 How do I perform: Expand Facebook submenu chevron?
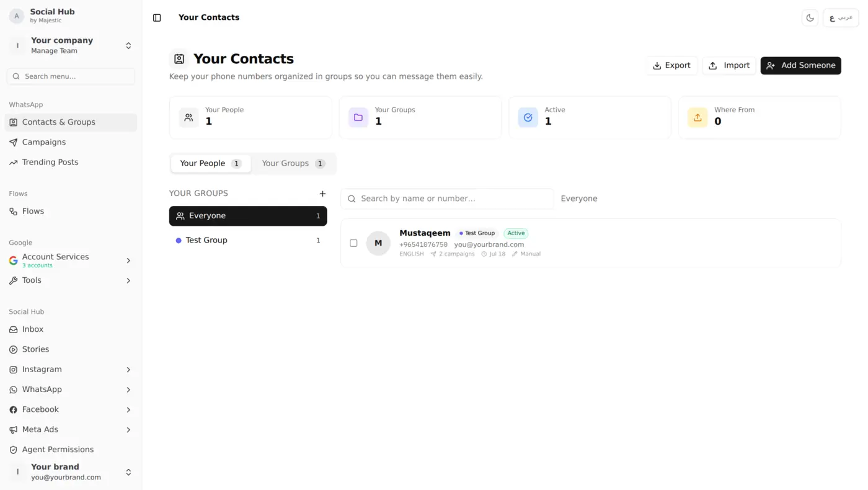coord(128,410)
